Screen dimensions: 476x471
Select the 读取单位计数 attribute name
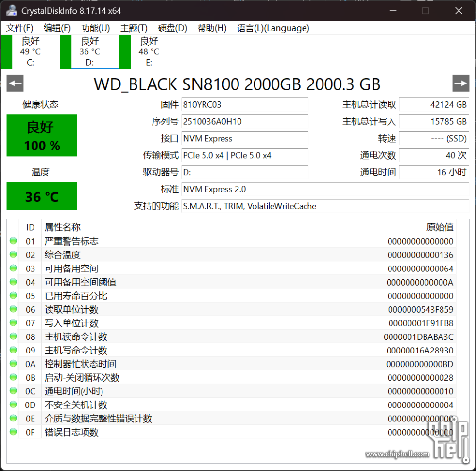pos(71,309)
